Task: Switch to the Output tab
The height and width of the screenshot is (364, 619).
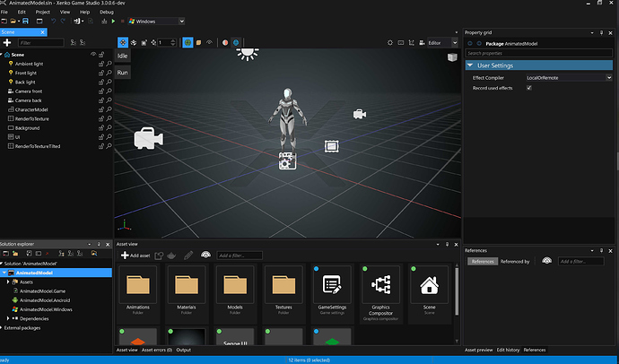Action: pos(184,350)
